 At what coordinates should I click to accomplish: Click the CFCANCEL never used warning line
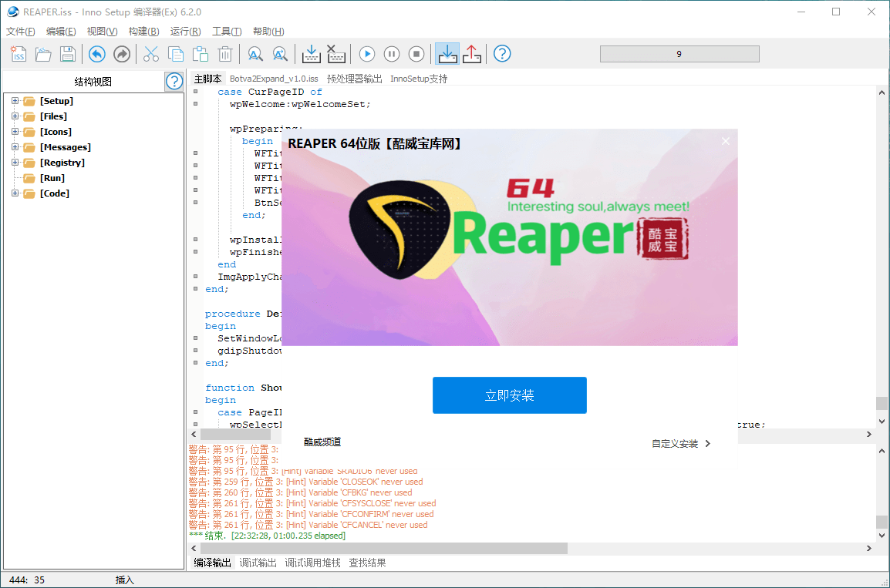click(308, 525)
